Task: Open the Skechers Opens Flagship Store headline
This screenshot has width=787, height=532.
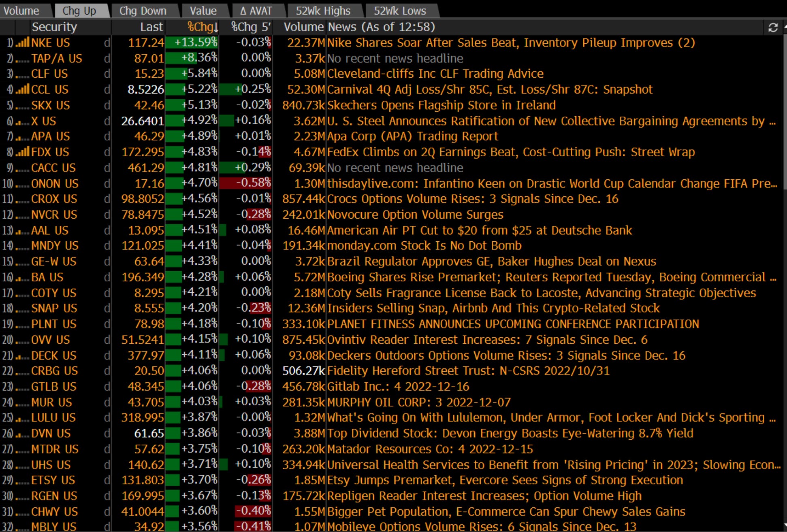Action: click(441, 105)
